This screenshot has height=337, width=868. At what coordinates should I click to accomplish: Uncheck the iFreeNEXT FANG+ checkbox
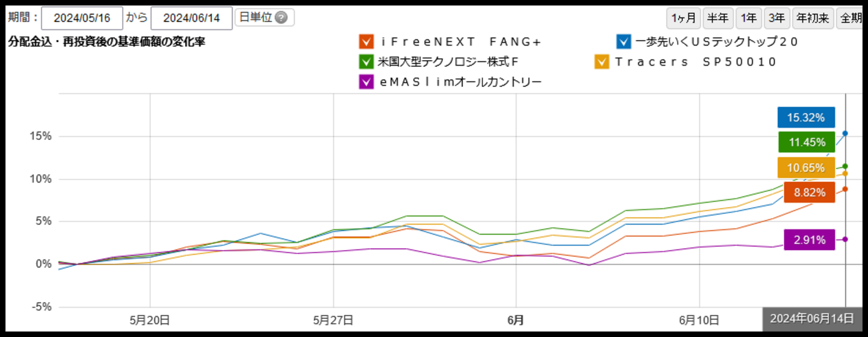coord(366,42)
